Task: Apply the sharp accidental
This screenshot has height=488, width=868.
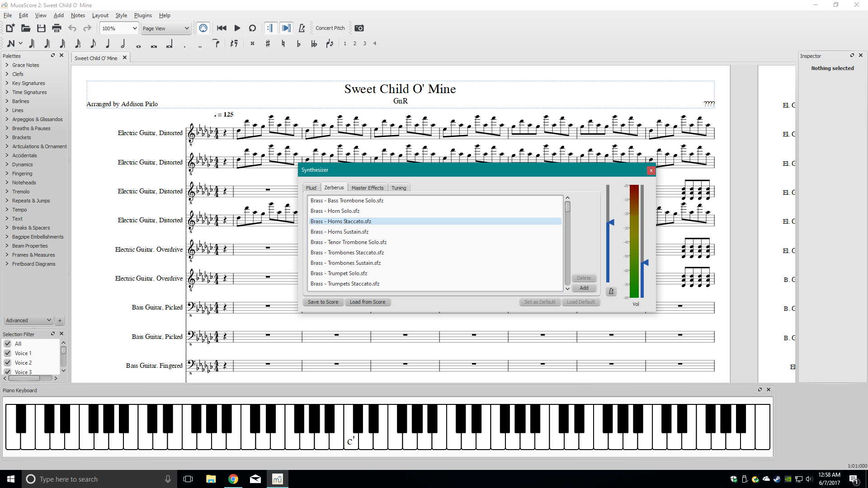Action: click(x=268, y=43)
